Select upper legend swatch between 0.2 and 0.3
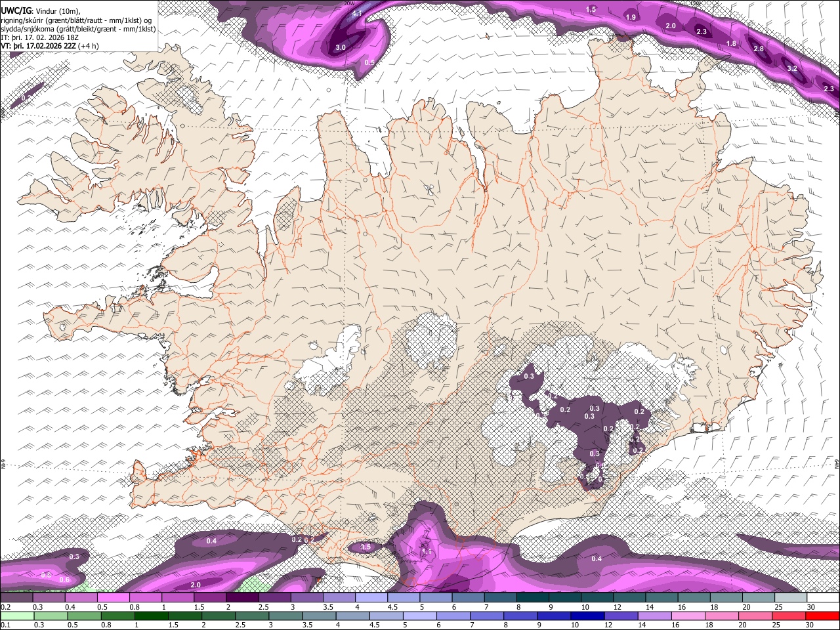Image resolution: width=840 pixels, height=630 pixels. pos(16,598)
